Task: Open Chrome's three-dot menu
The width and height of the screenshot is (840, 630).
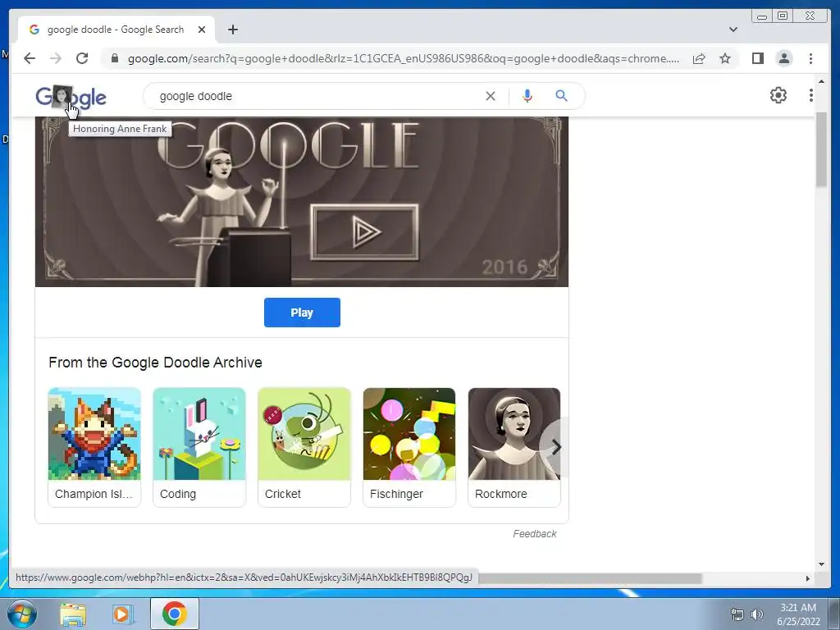Action: 810,58
